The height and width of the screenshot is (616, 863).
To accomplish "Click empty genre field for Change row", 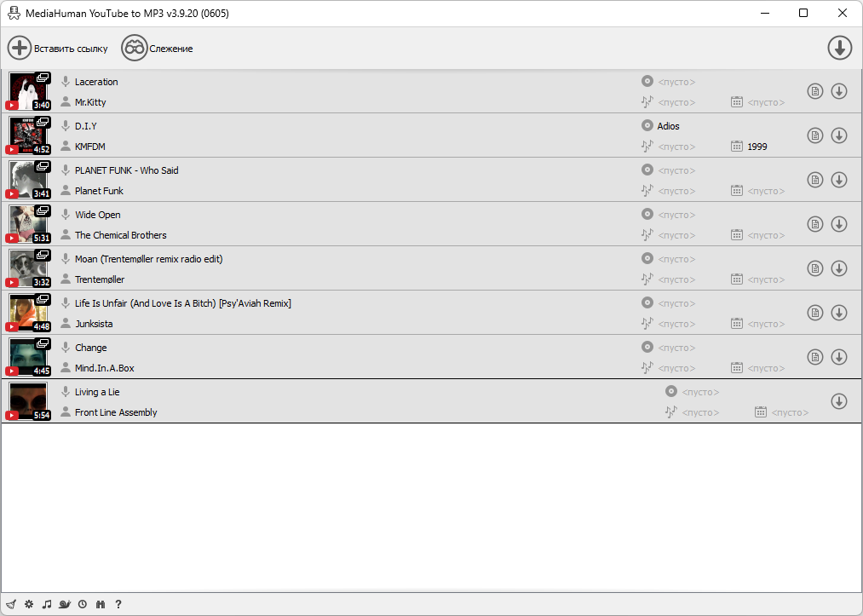I will pyautogui.click(x=676, y=369).
